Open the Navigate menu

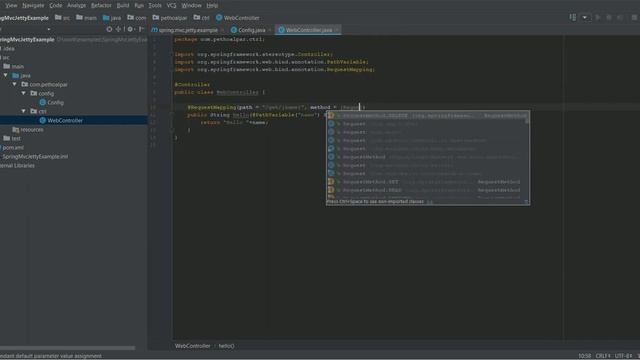pos(33,5)
